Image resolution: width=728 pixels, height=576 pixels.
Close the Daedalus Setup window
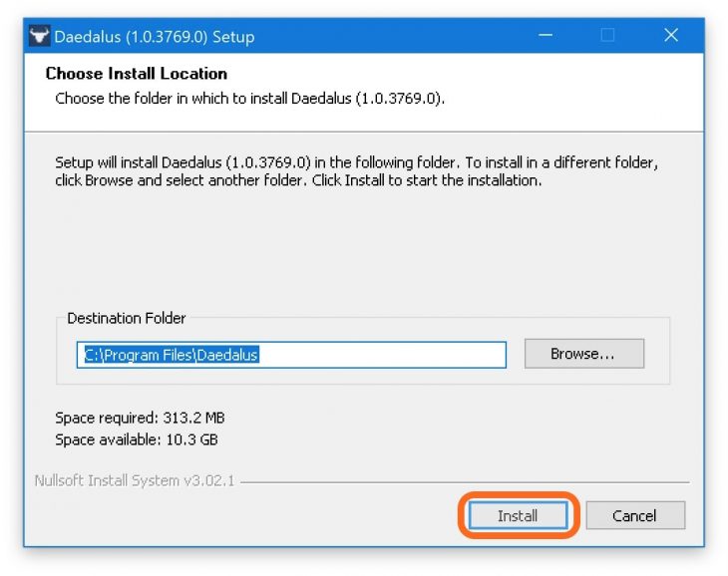pyautogui.click(x=671, y=35)
